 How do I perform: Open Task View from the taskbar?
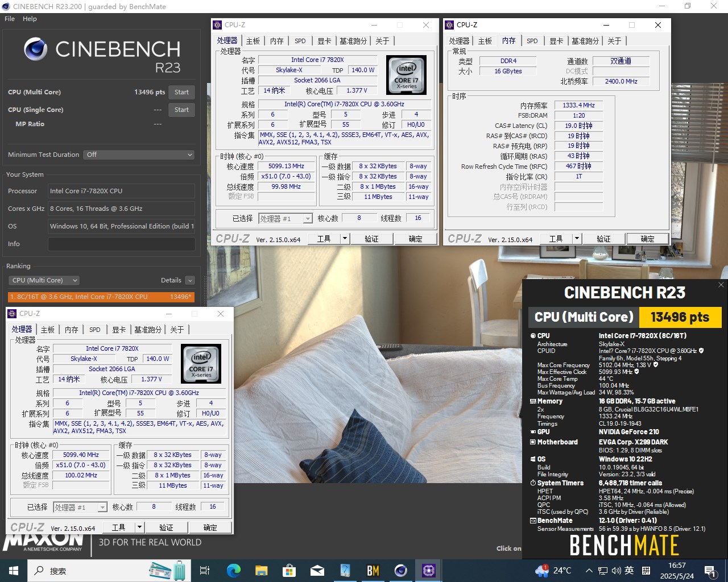click(205, 571)
